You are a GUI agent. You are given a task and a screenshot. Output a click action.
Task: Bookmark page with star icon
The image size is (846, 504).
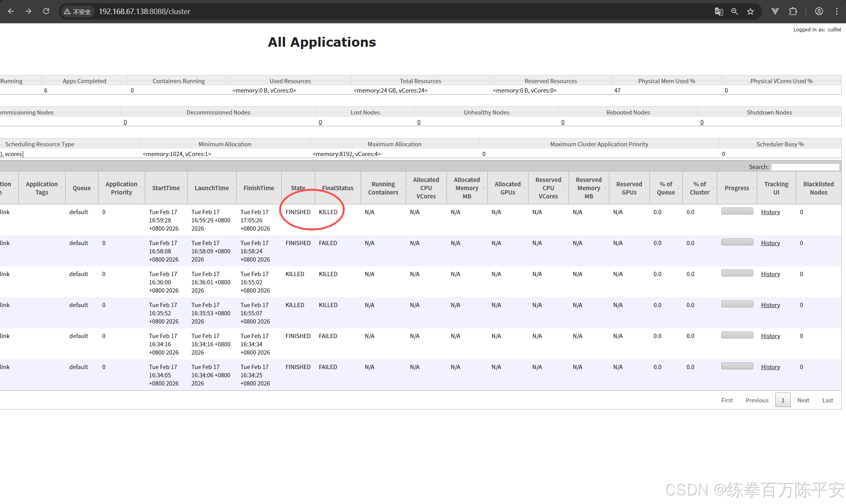(751, 11)
